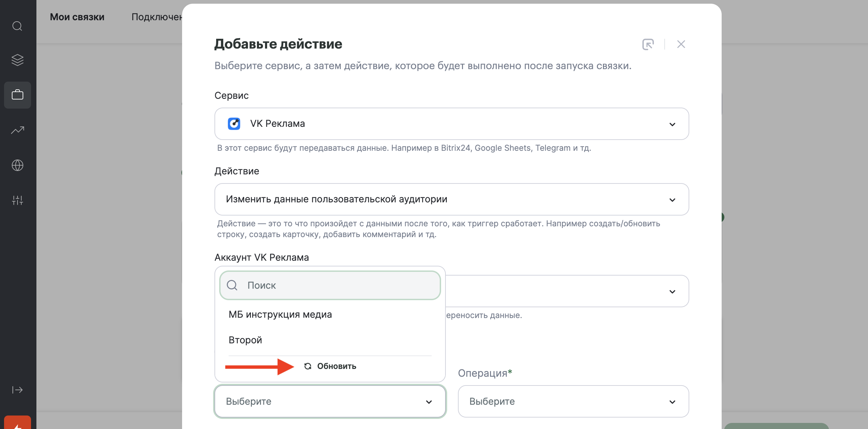Screen dimensions: 868x429
Task: Open the layers stack icon in sidebar
Action: [17, 60]
